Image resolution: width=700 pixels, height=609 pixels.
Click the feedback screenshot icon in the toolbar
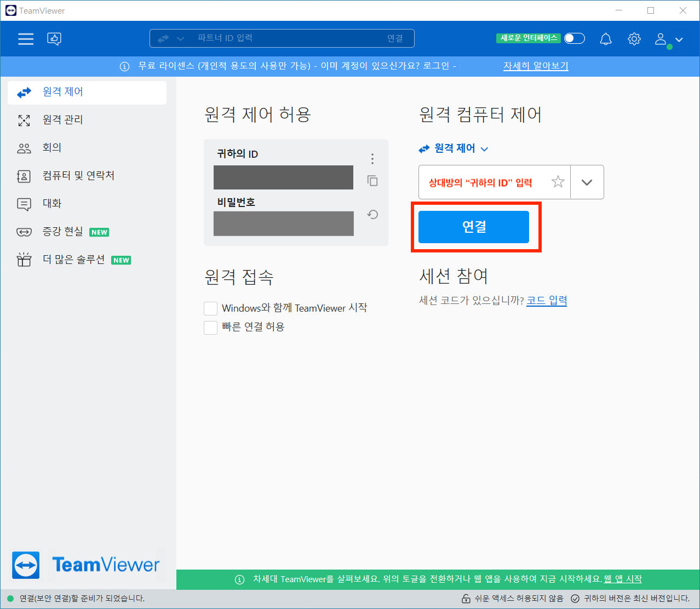pyautogui.click(x=54, y=38)
